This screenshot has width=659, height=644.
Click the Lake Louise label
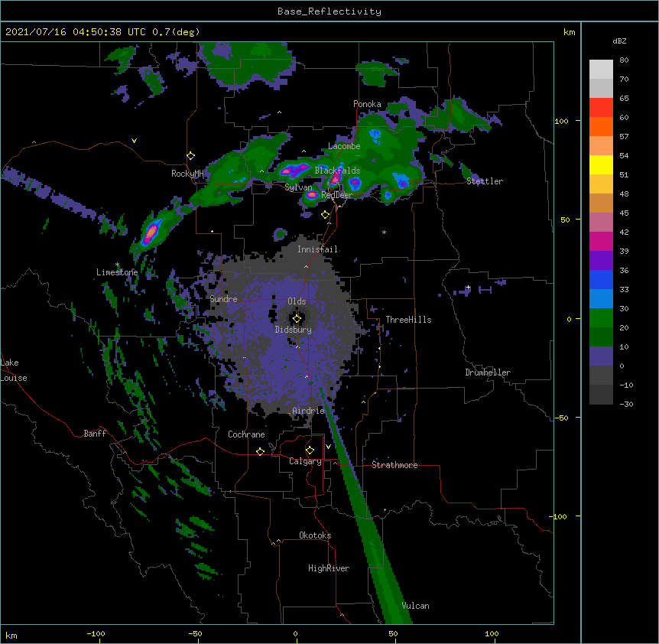(x=14, y=370)
